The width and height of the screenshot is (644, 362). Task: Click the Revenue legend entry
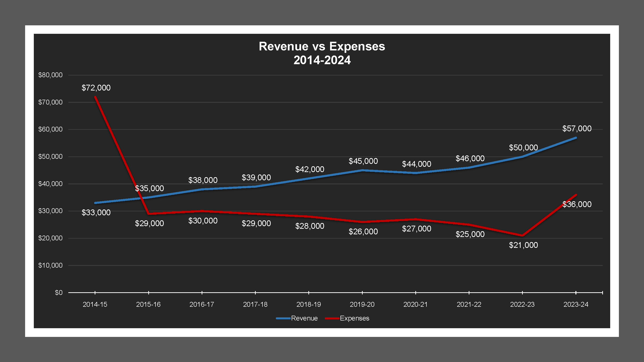click(x=297, y=318)
